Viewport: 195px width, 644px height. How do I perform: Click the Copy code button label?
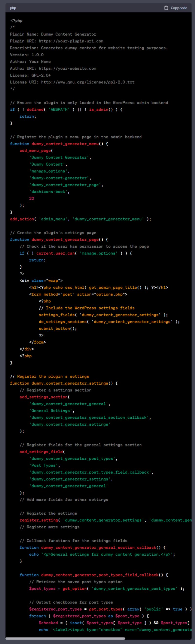point(179,8)
